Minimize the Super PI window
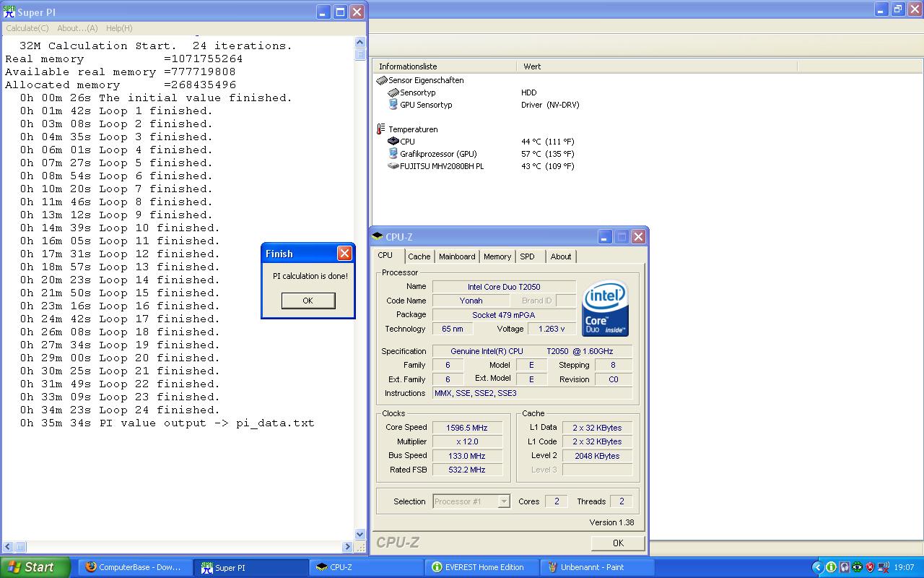 click(323, 12)
